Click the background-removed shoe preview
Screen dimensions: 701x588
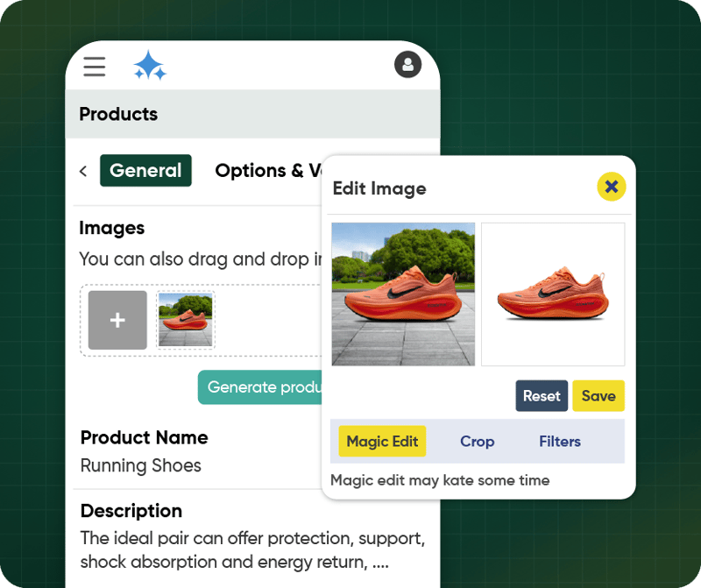coord(553,293)
